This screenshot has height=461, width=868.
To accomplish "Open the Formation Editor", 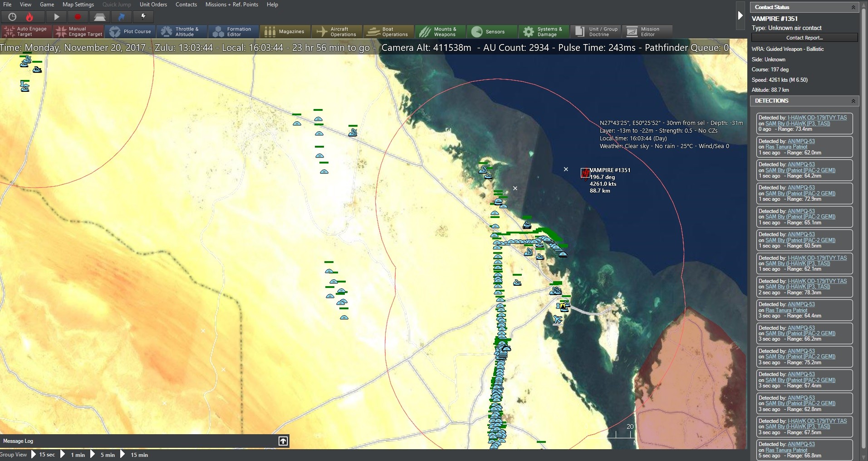I will click(x=233, y=31).
